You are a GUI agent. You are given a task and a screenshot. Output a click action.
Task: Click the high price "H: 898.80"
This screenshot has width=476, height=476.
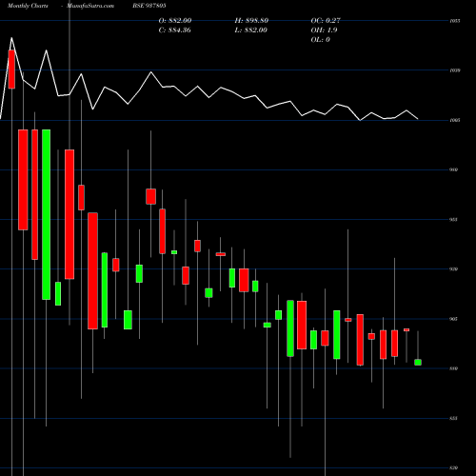coord(251,21)
